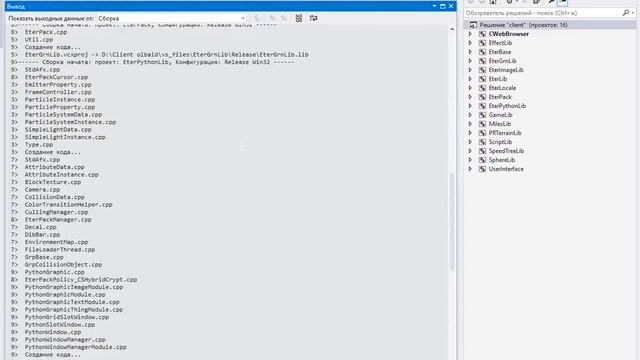Select the MilesLib project label

(x=500, y=124)
